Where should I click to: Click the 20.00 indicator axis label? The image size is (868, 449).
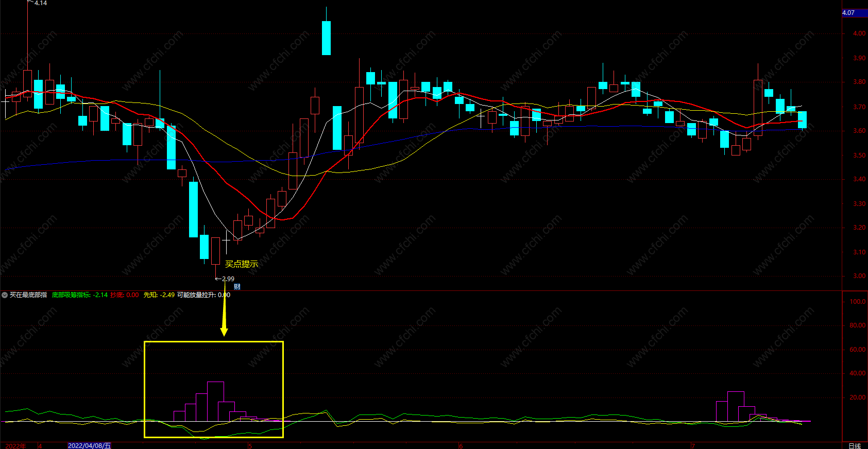click(857, 398)
